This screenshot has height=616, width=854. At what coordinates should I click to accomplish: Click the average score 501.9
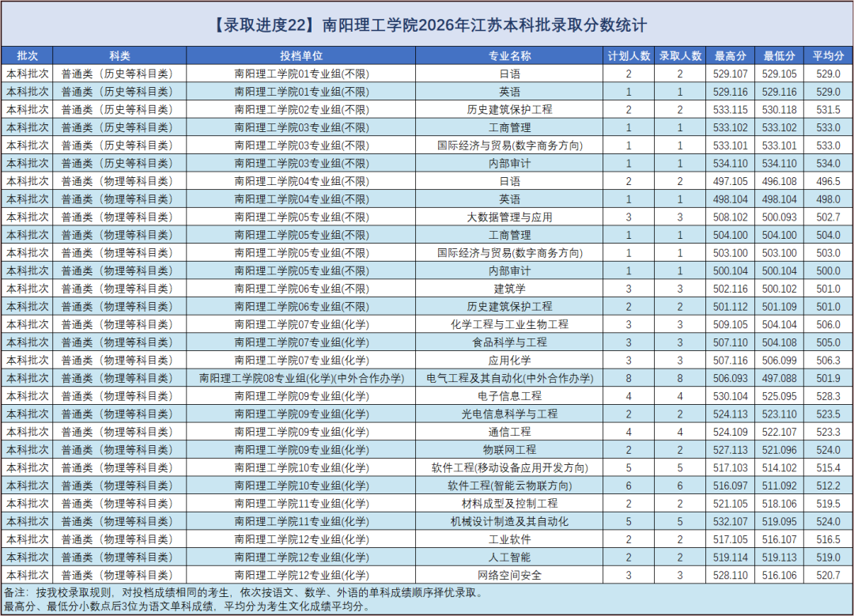pyautogui.click(x=829, y=378)
